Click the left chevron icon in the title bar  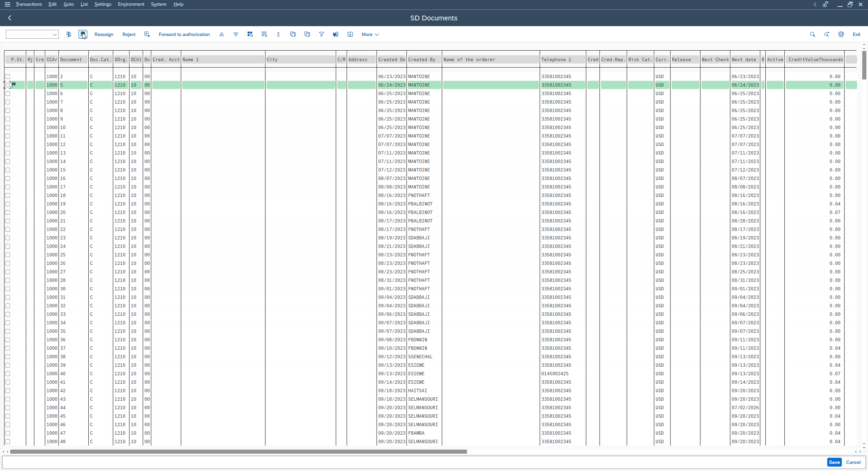point(815,4)
